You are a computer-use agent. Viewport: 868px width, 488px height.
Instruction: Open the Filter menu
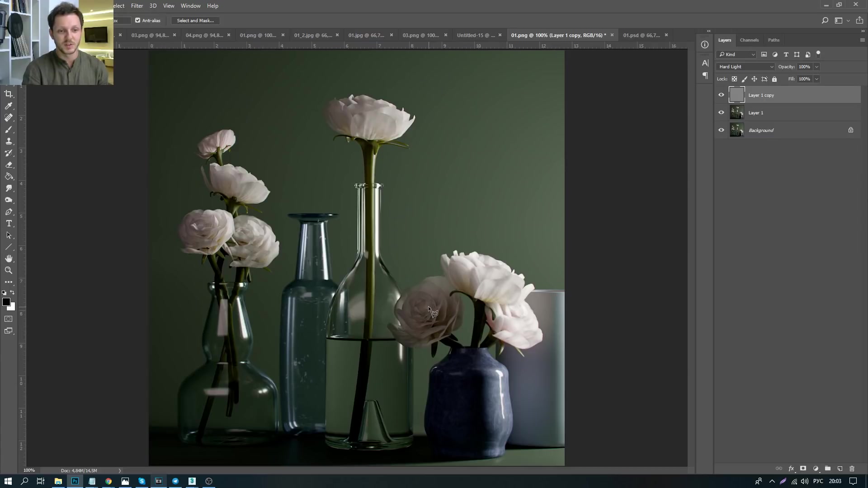coord(136,5)
